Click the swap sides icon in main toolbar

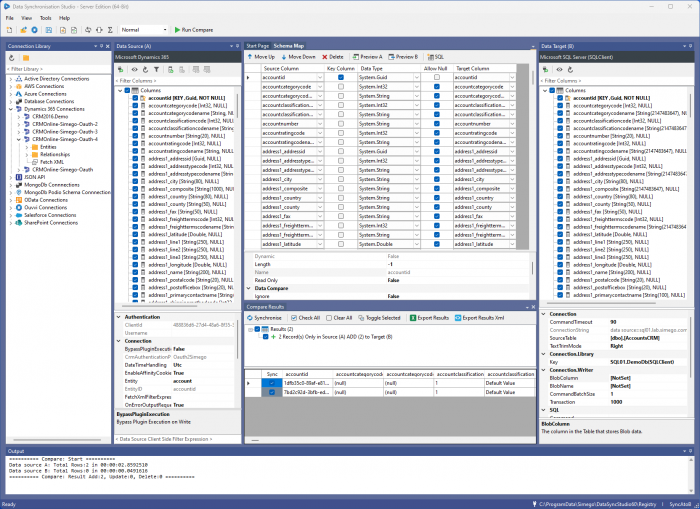[x=88, y=30]
